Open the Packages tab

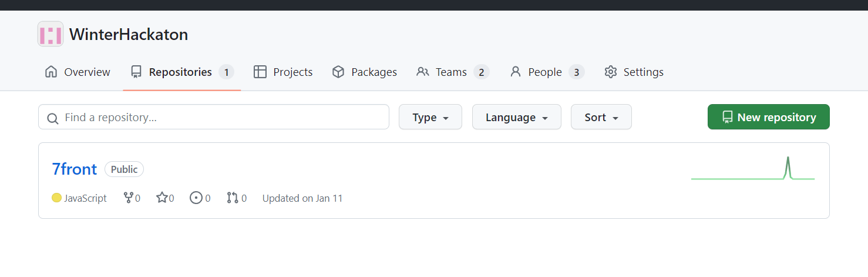(364, 72)
